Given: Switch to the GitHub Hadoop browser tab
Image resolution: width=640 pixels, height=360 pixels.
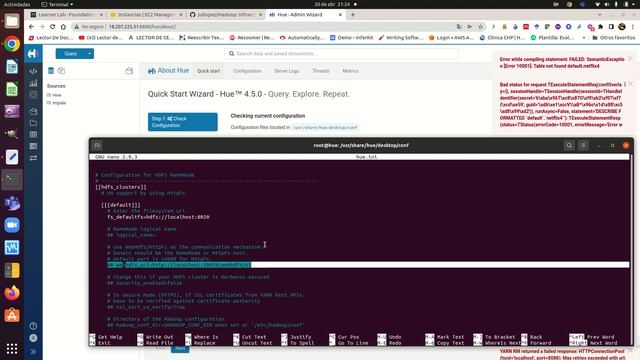Looking at the screenshot, I should pos(226,15).
